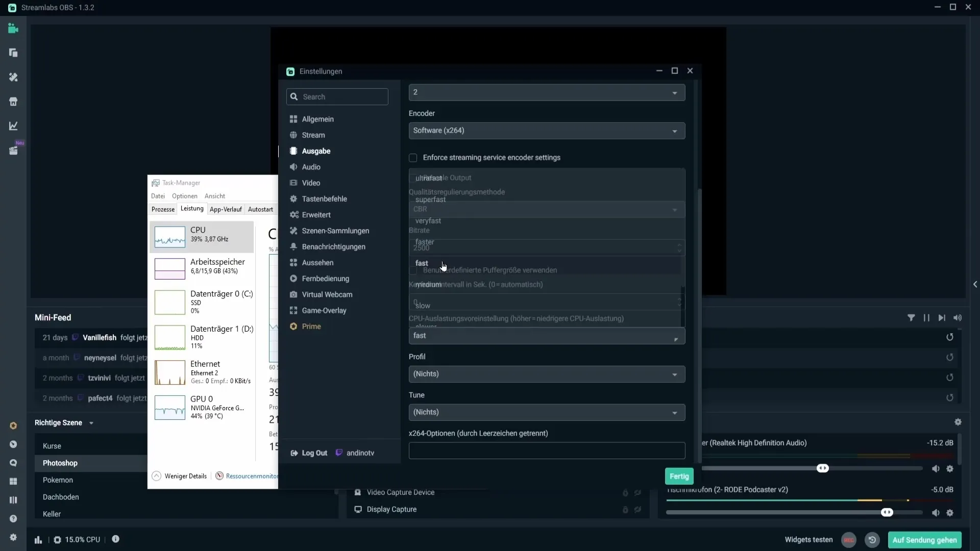Click the Fertig button
Viewport: 980px width, 551px height.
(x=679, y=477)
